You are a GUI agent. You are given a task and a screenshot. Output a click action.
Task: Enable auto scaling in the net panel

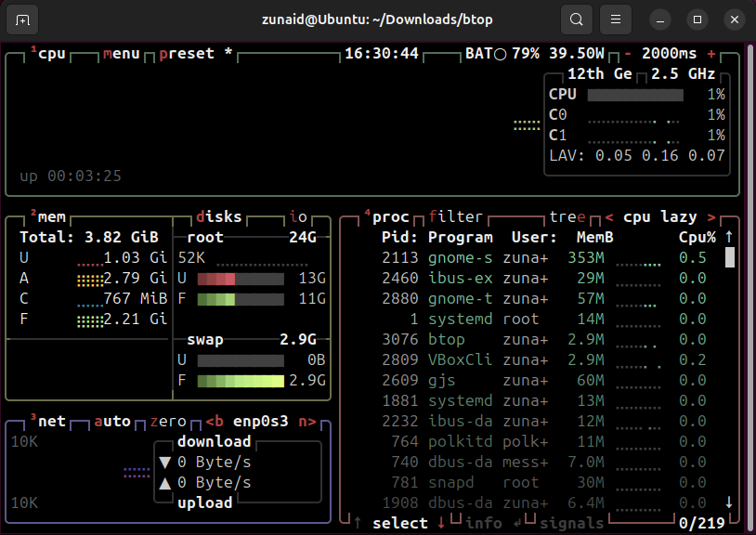[x=111, y=421]
